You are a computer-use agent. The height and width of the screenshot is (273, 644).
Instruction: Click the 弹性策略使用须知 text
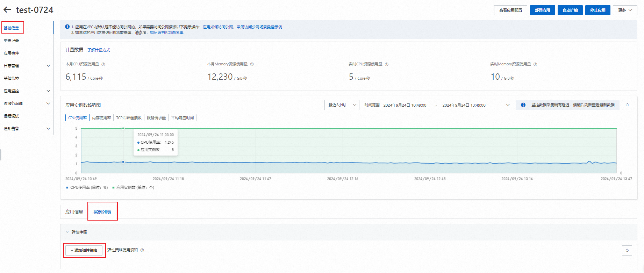[x=122, y=250]
